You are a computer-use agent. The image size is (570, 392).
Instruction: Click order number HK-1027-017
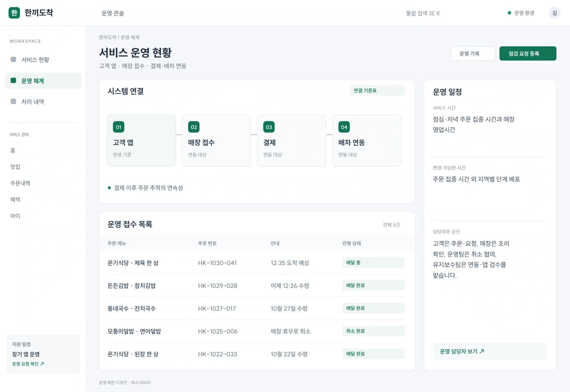pyautogui.click(x=217, y=309)
